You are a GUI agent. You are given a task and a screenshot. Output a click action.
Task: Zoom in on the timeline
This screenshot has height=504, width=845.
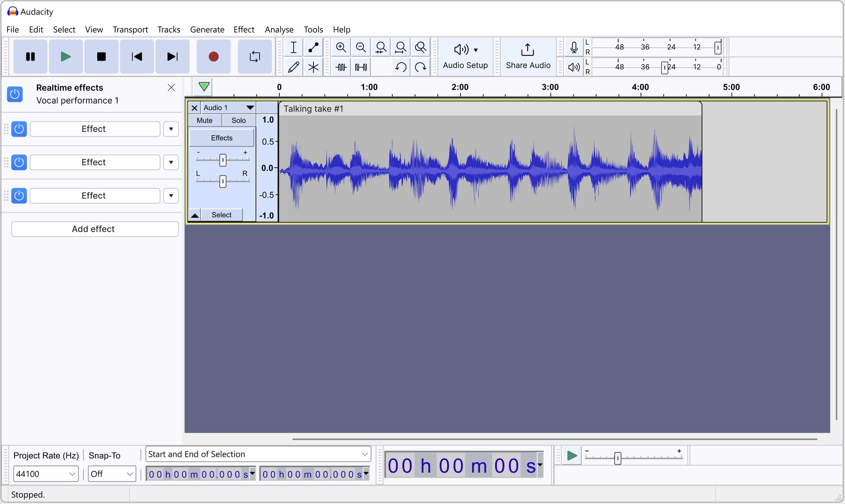tap(341, 47)
